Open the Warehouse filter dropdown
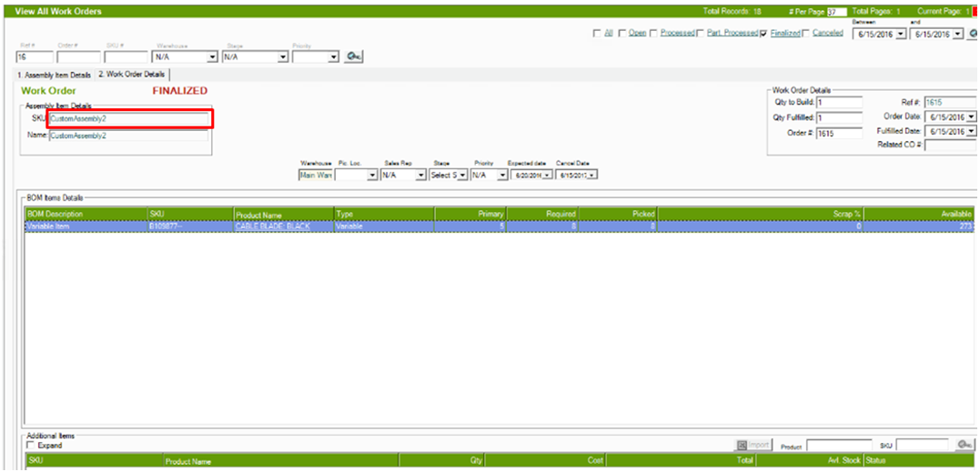Viewport: 980px width, 472px height. point(213,56)
